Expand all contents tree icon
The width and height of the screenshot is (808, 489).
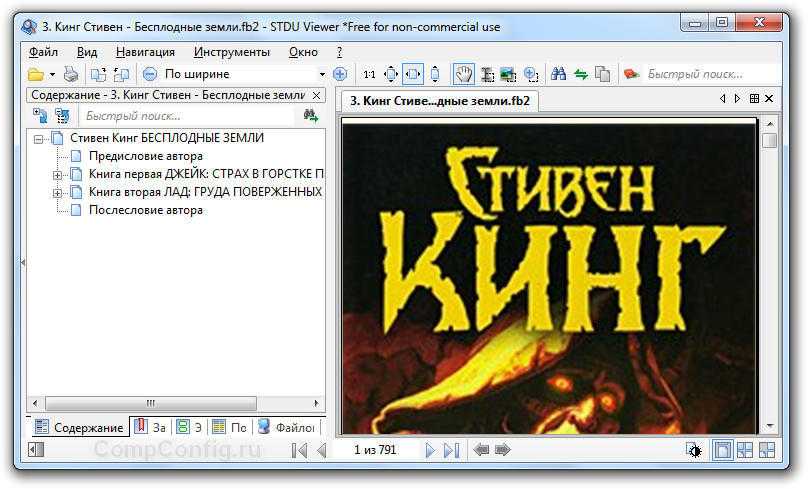[x=40, y=115]
